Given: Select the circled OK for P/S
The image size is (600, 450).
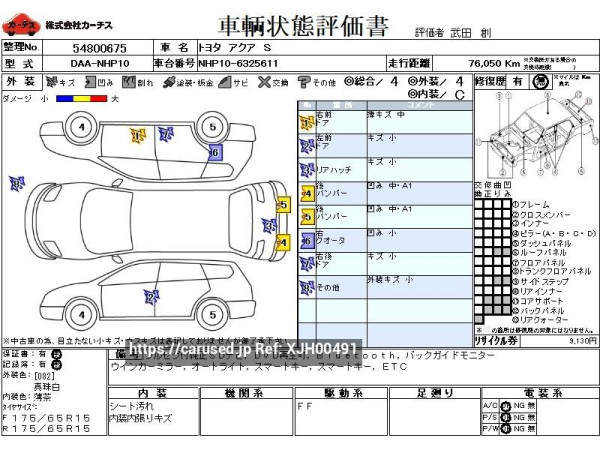Looking at the screenshot, I should coord(506,417).
